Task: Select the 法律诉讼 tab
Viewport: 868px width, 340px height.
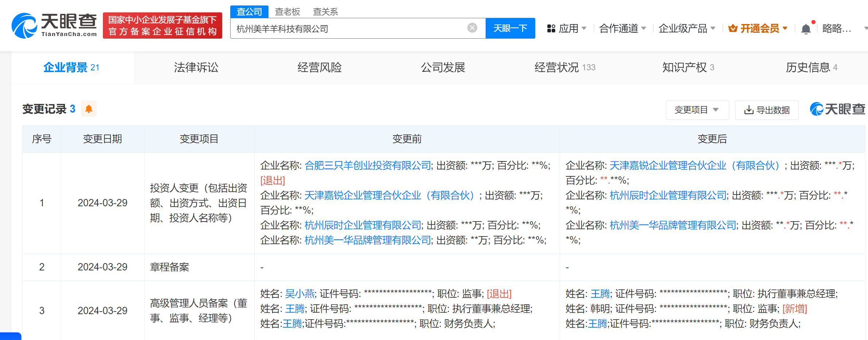Action: [196, 67]
